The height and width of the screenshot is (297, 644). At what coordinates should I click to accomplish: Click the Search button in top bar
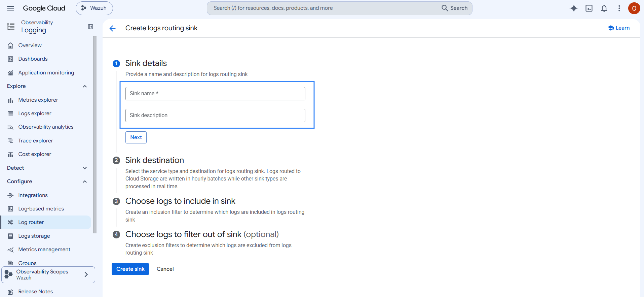point(455,8)
